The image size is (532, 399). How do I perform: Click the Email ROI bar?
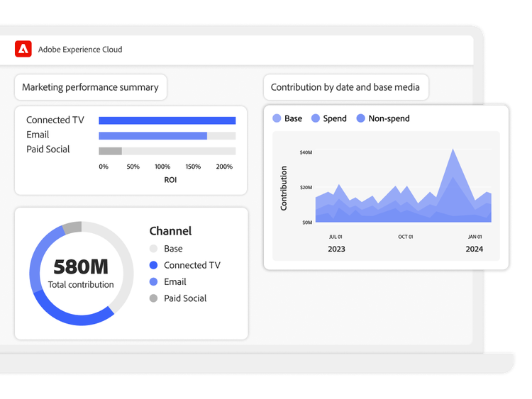tap(153, 135)
